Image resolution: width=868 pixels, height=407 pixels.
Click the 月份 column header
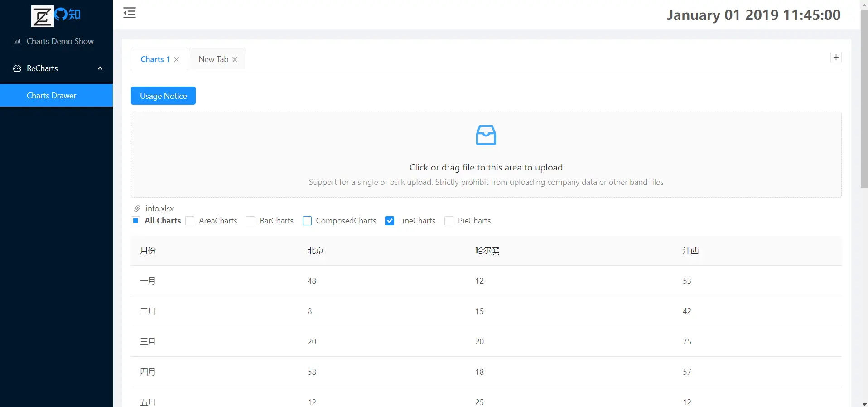coord(148,251)
